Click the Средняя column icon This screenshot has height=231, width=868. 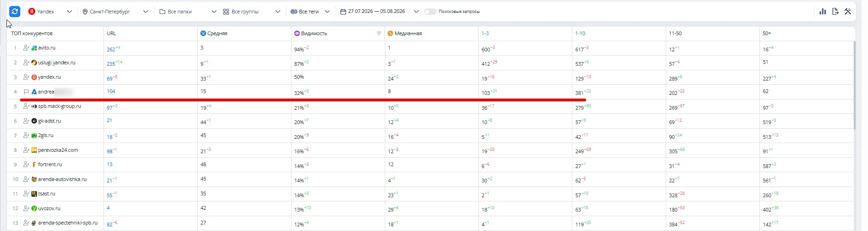tap(203, 33)
